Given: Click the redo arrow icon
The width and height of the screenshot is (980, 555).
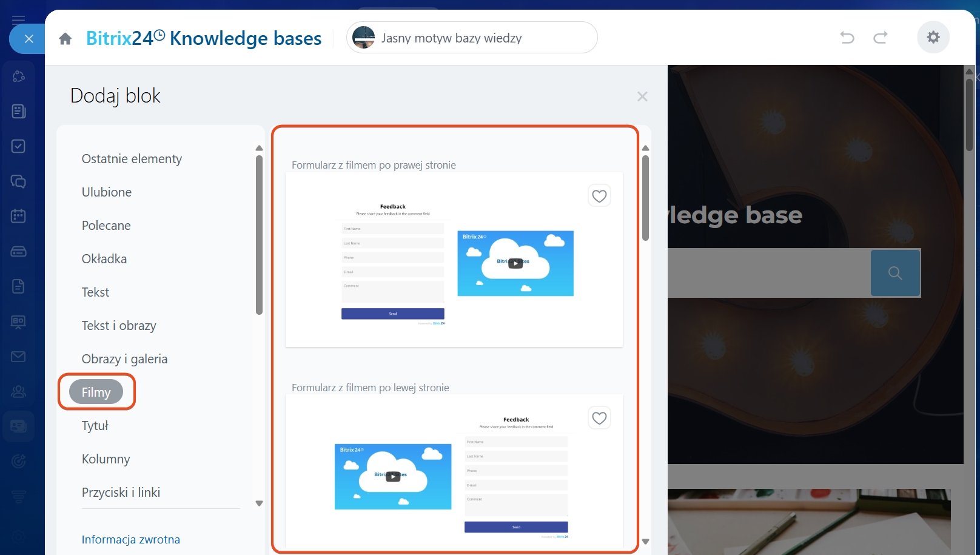Looking at the screenshot, I should pyautogui.click(x=881, y=38).
